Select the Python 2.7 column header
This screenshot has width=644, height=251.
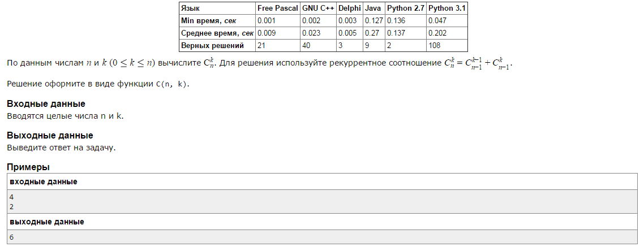[405, 8]
